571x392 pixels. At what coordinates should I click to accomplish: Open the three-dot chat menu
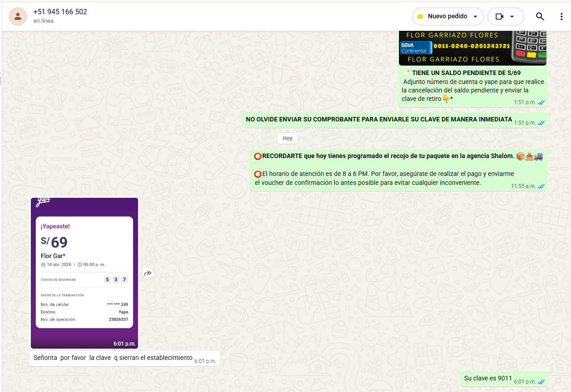562,17
